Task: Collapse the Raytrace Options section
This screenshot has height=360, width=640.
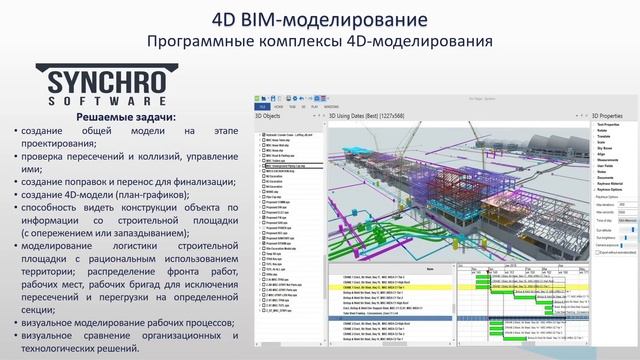Action: coord(609,190)
